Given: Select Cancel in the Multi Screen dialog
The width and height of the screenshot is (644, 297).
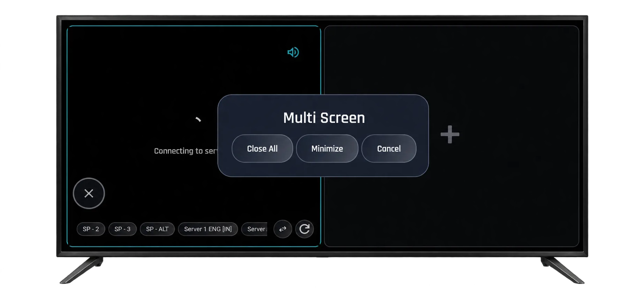Looking at the screenshot, I should 389,148.
